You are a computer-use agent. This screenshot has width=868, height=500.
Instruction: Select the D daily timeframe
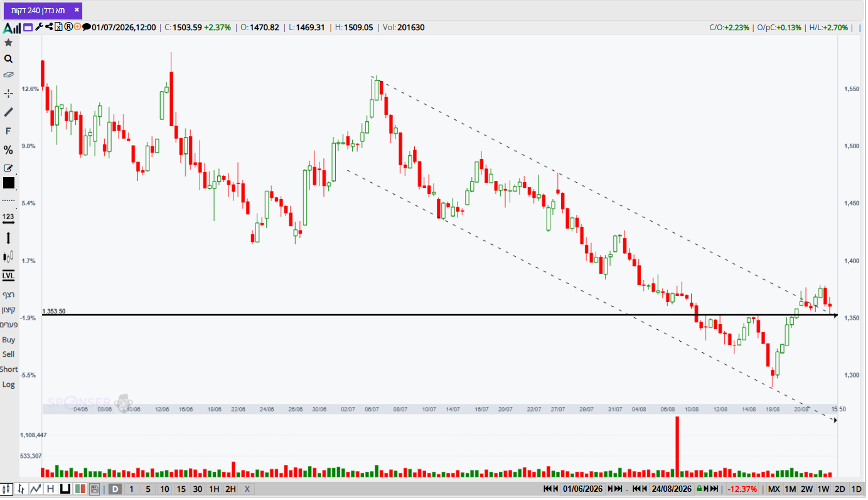[115, 489]
